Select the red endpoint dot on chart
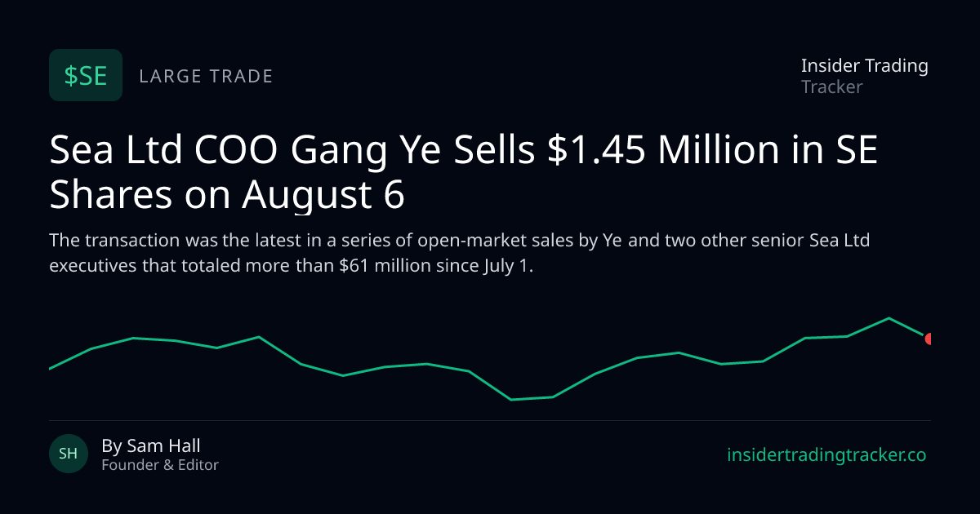980x514 pixels. [x=928, y=339]
